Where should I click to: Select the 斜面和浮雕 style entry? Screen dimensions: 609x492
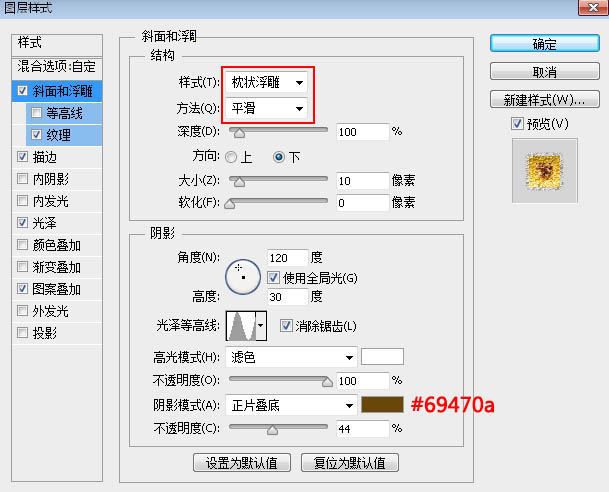click(x=62, y=91)
